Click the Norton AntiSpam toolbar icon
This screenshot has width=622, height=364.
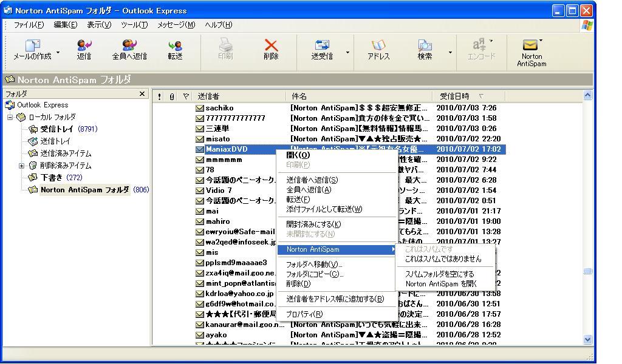pyautogui.click(x=530, y=45)
